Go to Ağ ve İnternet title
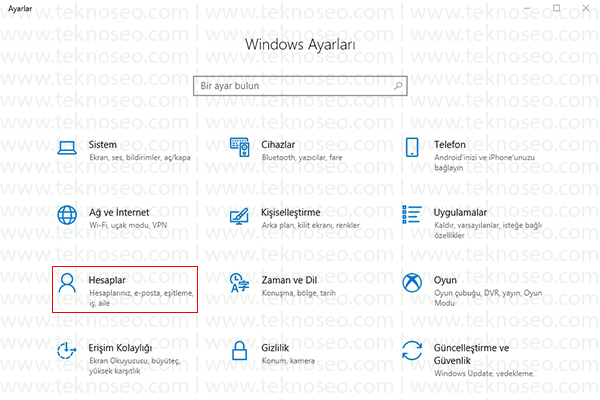This screenshot has height=400, width=600. pos(119,212)
